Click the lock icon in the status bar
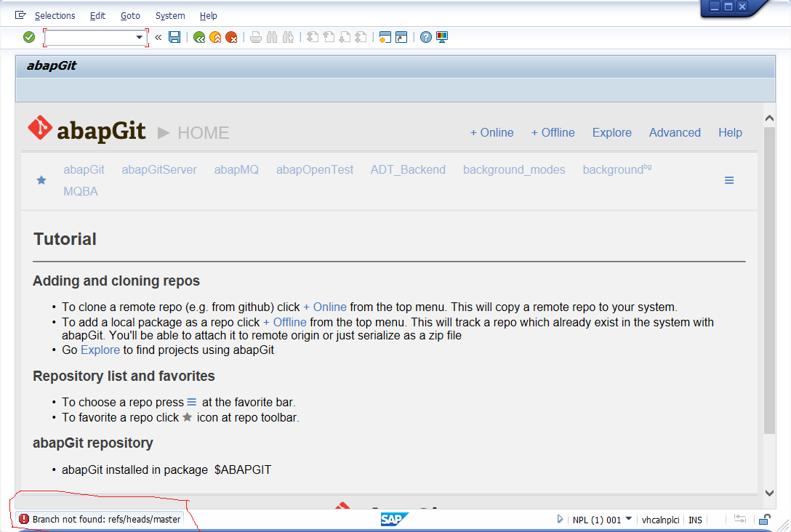 point(764,520)
